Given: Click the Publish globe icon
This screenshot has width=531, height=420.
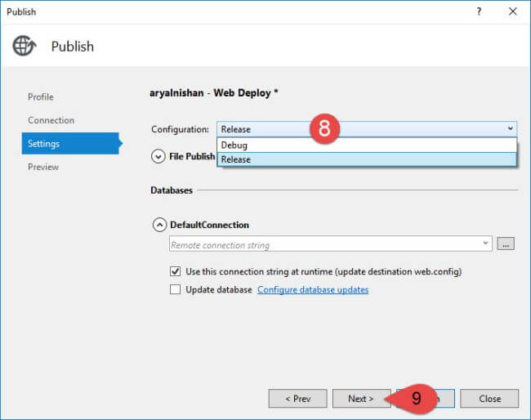Looking at the screenshot, I should pyautogui.click(x=25, y=46).
